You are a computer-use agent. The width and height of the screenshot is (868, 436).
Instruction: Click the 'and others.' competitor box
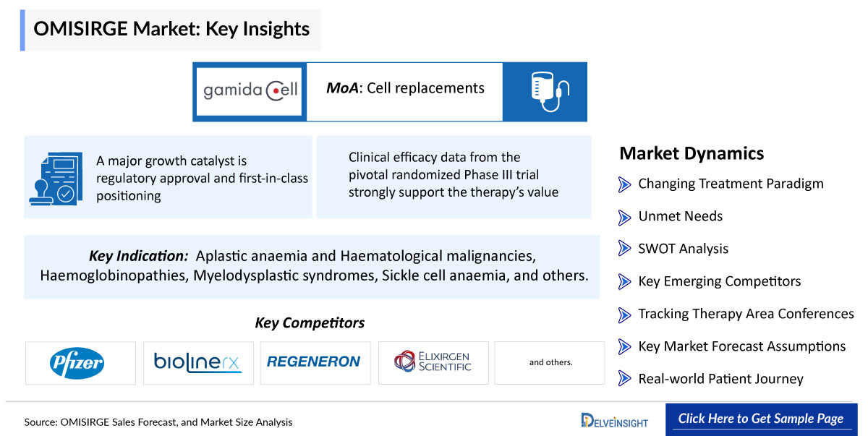(x=550, y=363)
